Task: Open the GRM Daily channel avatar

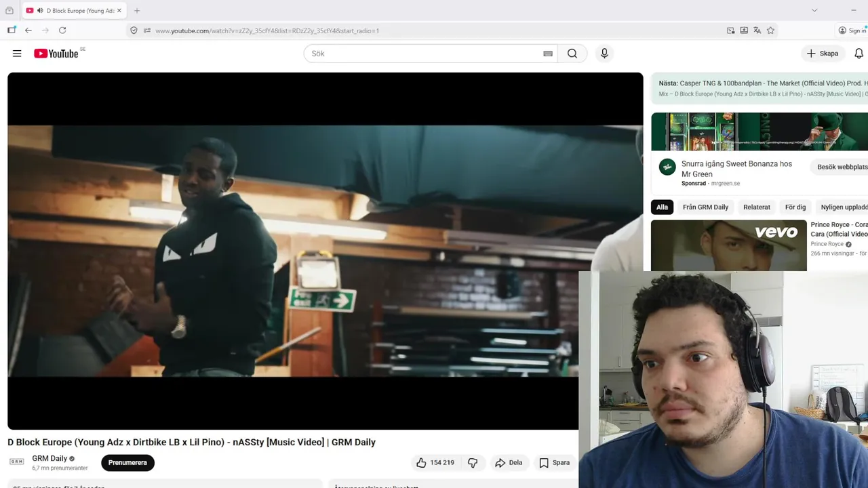Action: click(16, 462)
